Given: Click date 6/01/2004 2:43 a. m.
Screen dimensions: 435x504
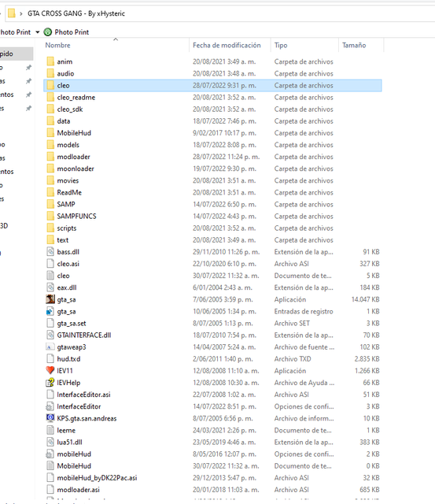Looking at the screenshot, I should click(x=223, y=287).
